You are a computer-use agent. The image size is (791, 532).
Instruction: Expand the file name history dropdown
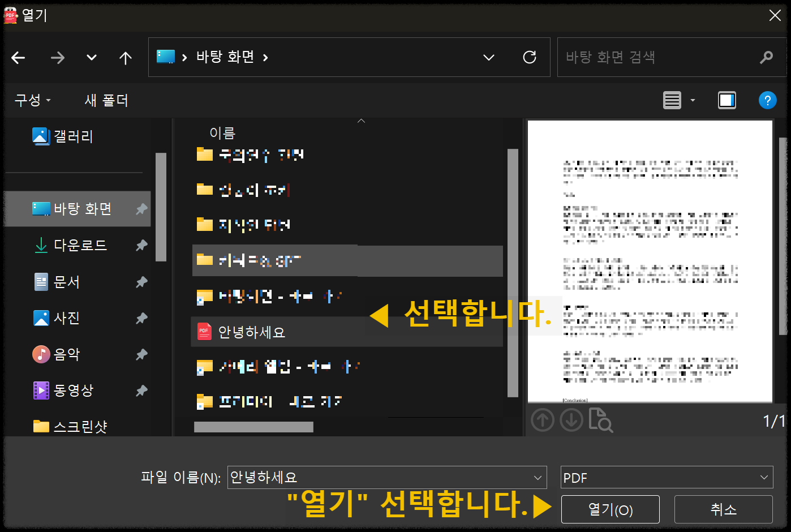[538, 477]
